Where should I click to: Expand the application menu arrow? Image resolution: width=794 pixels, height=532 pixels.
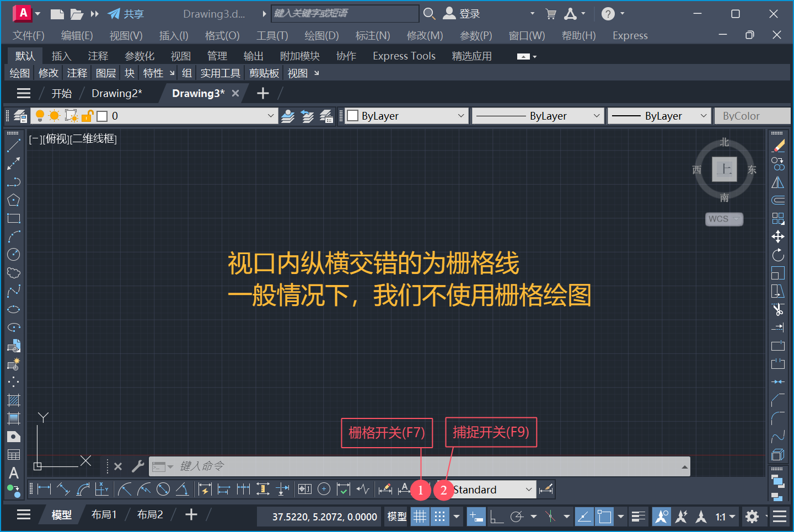(x=37, y=14)
